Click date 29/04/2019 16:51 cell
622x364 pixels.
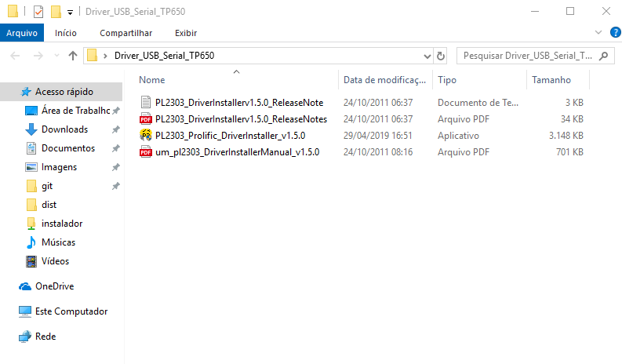coord(377,136)
